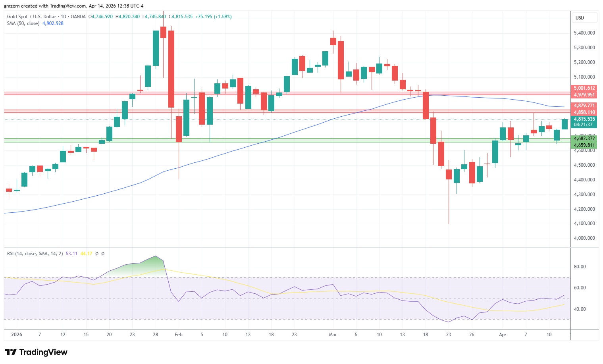603x364 pixels.
Task: Click the 4,858.110 resistance price tag
Action: tap(584, 112)
